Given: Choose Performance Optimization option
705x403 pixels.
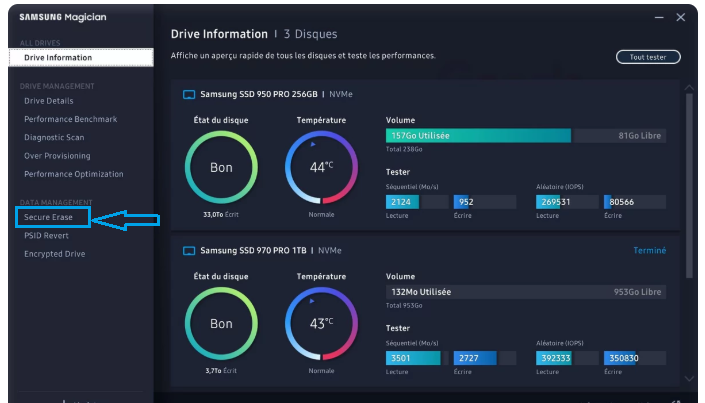Looking at the screenshot, I should point(74,174).
